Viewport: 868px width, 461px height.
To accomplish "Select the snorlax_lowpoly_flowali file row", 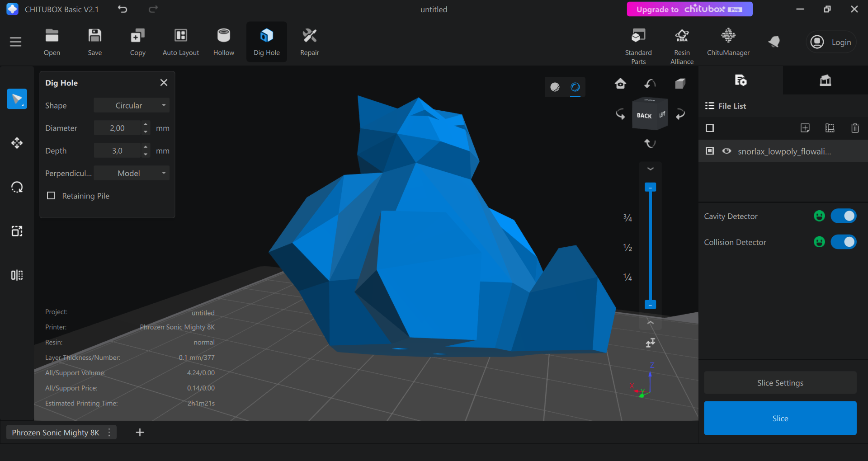I will click(x=783, y=151).
